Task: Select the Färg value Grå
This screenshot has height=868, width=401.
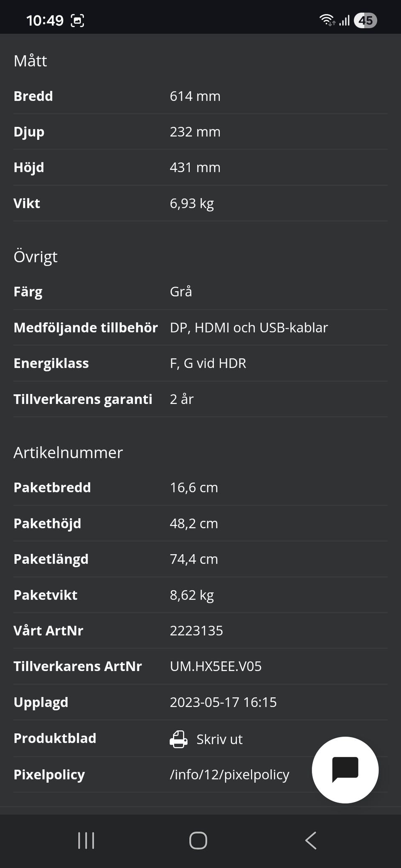Action: tap(181, 291)
